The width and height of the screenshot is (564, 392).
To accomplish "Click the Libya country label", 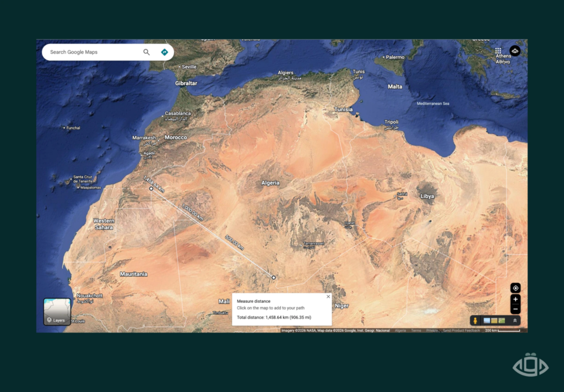I will pyautogui.click(x=427, y=196).
